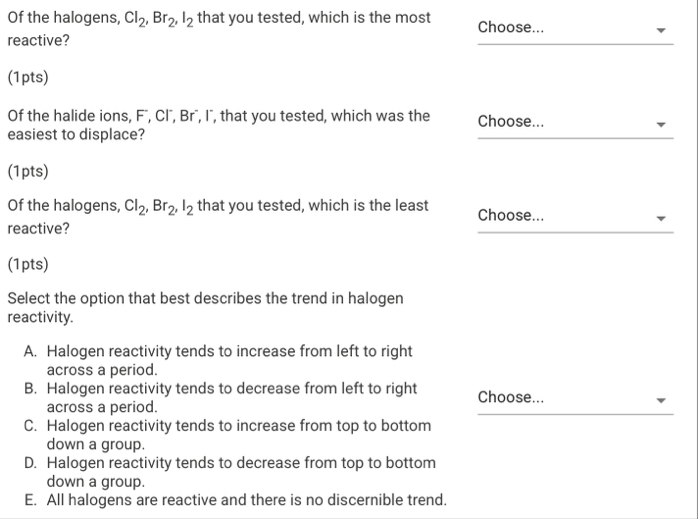
Task: Click the arrow beside the most reactive question
Action: tap(661, 30)
